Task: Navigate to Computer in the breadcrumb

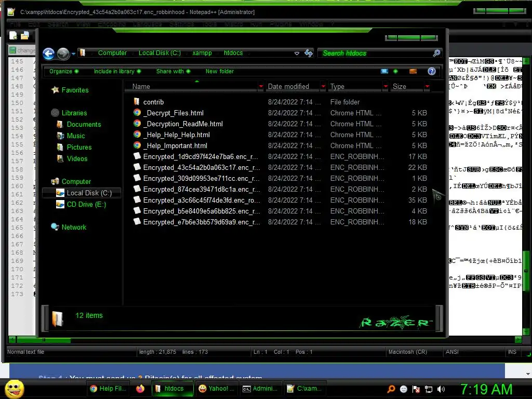Action: [x=112, y=53]
